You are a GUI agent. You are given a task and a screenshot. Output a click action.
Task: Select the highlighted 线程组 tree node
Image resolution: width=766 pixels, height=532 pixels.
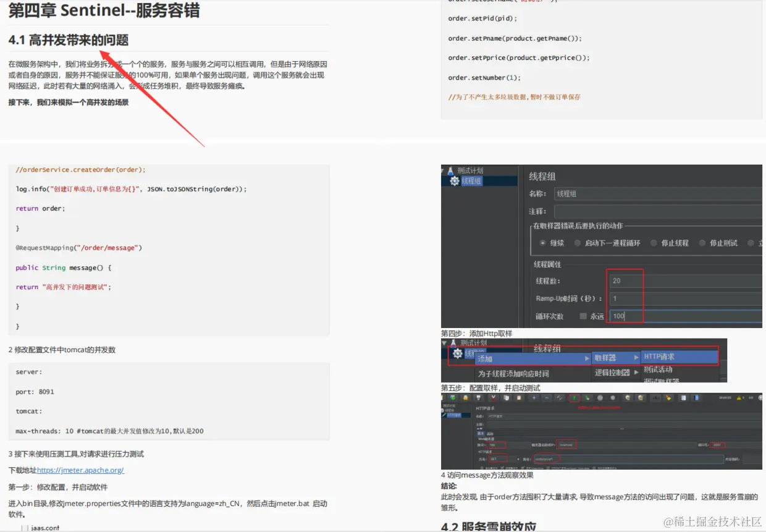tap(472, 181)
